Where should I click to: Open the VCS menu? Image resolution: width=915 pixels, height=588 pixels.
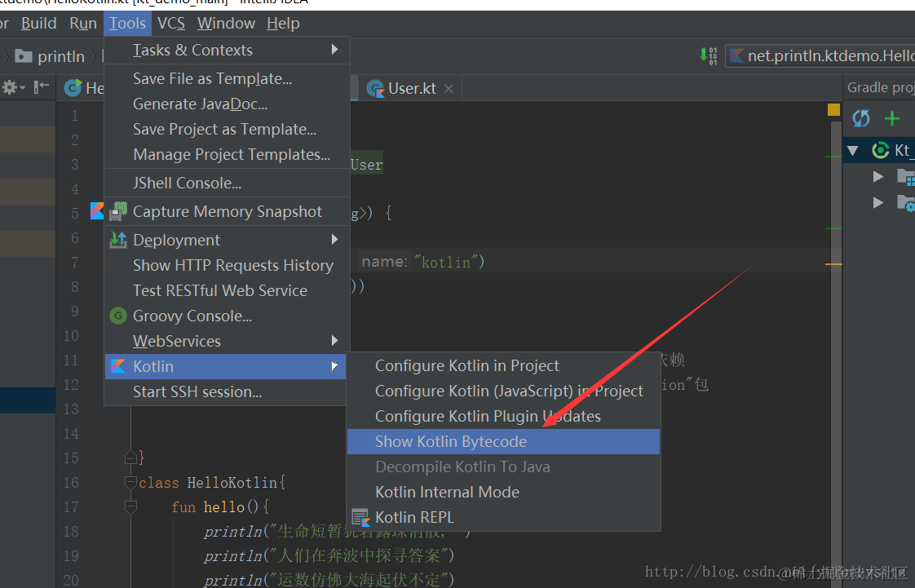(171, 24)
